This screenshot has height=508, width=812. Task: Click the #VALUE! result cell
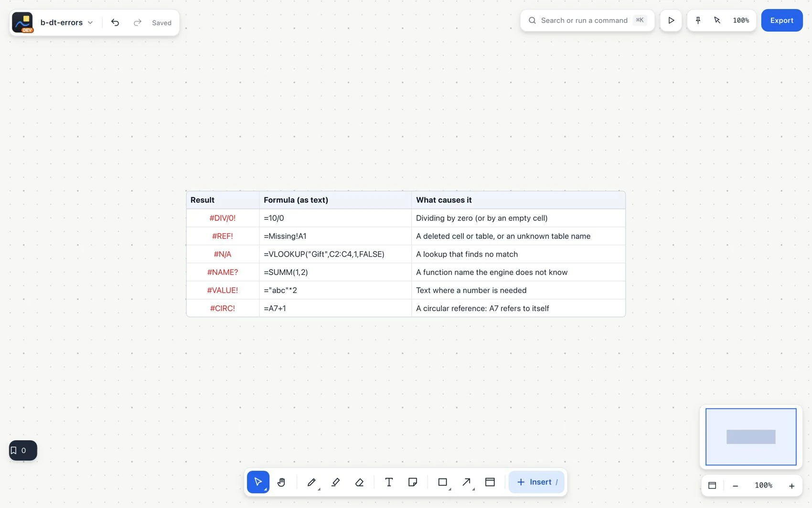[223, 290]
